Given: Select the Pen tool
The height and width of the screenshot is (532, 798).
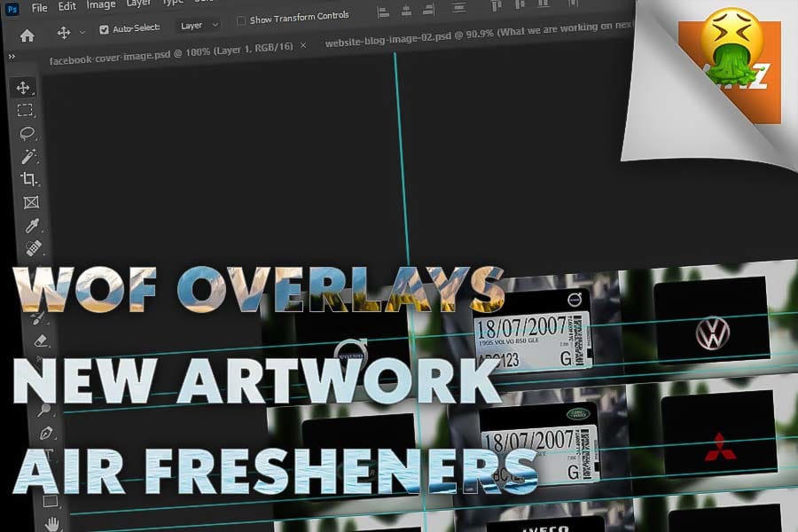Looking at the screenshot, I should pyautogui.click(x=45, y=434).
